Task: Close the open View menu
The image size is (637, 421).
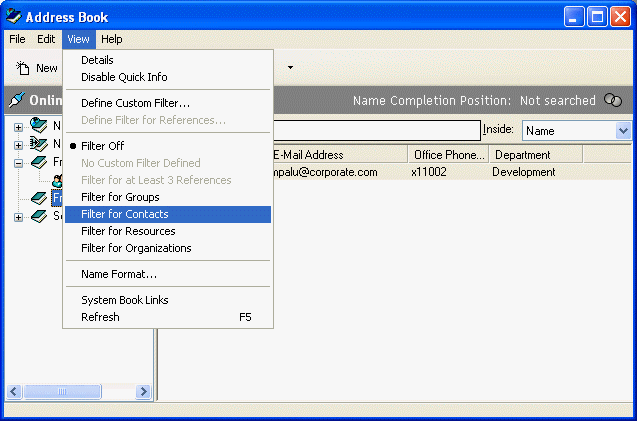Action: tap(78, 39)
